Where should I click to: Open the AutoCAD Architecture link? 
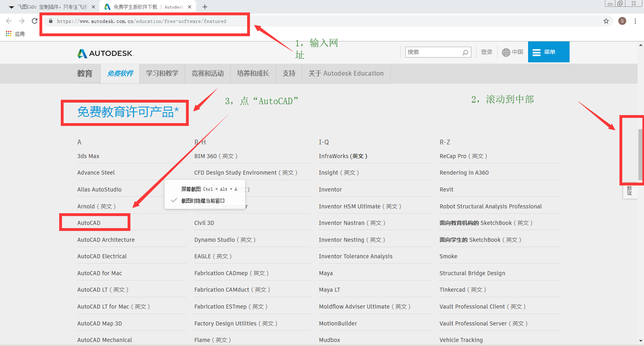coord(106,240)
